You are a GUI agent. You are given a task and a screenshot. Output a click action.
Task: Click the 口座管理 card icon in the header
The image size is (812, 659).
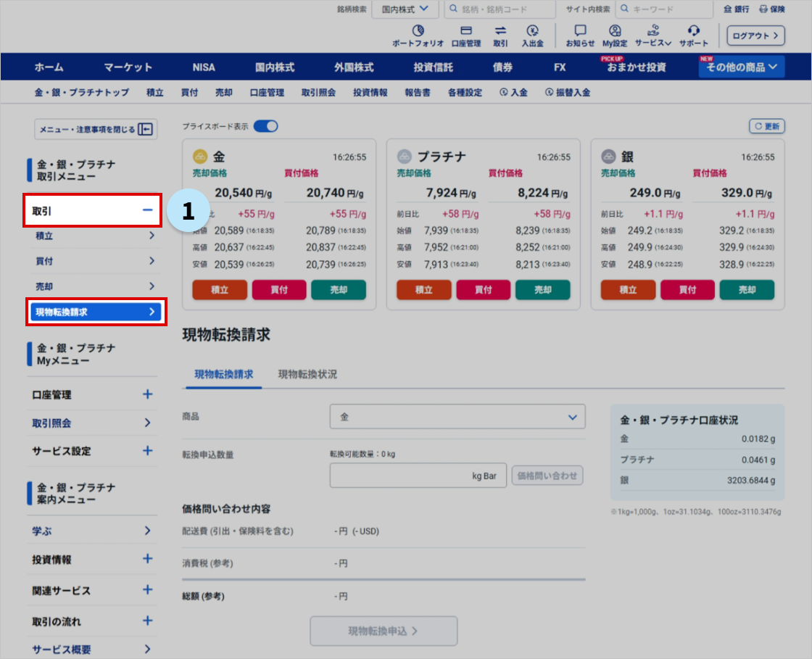click(x=466, y=31)
